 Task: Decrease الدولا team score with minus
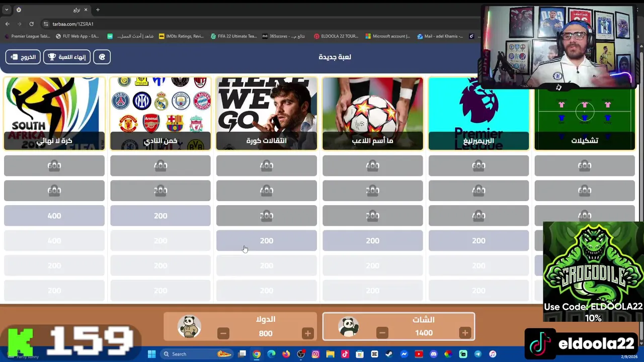tap(223, 333)
